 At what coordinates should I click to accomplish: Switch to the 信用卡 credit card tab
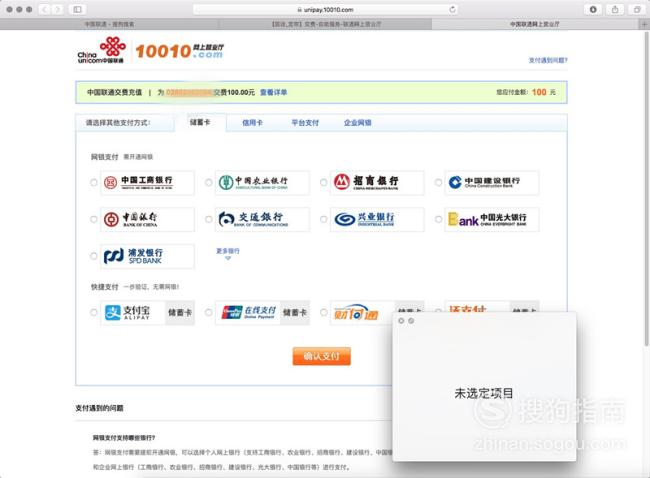click(252, 123)
